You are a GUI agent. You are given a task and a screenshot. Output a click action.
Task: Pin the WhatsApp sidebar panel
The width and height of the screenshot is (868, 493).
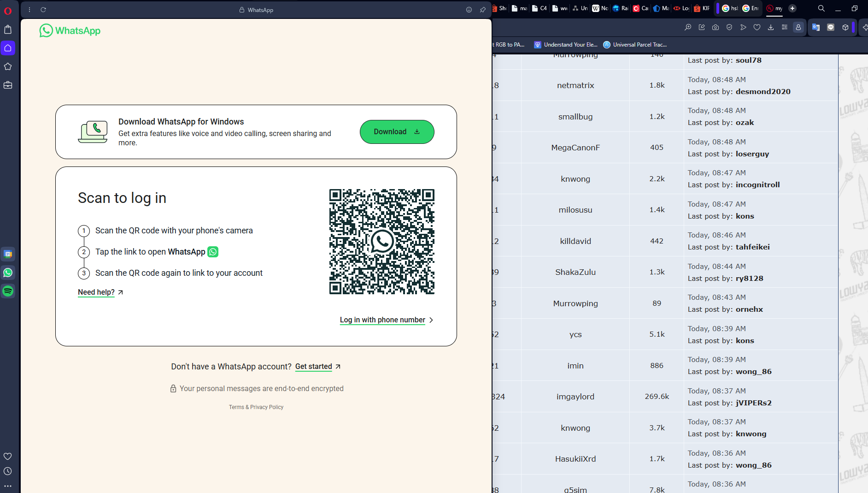tap(483, 10)
